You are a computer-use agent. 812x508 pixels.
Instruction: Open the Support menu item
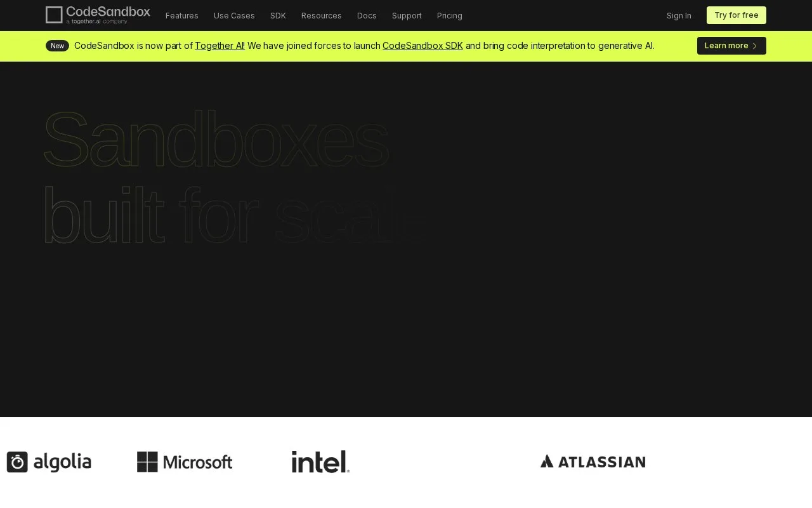tap(407, 15)
